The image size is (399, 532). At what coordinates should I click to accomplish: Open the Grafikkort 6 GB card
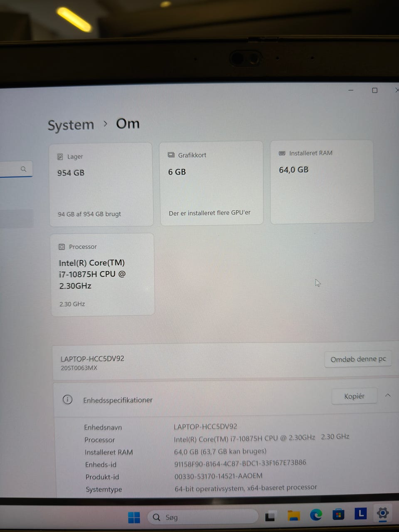[212, 183]
